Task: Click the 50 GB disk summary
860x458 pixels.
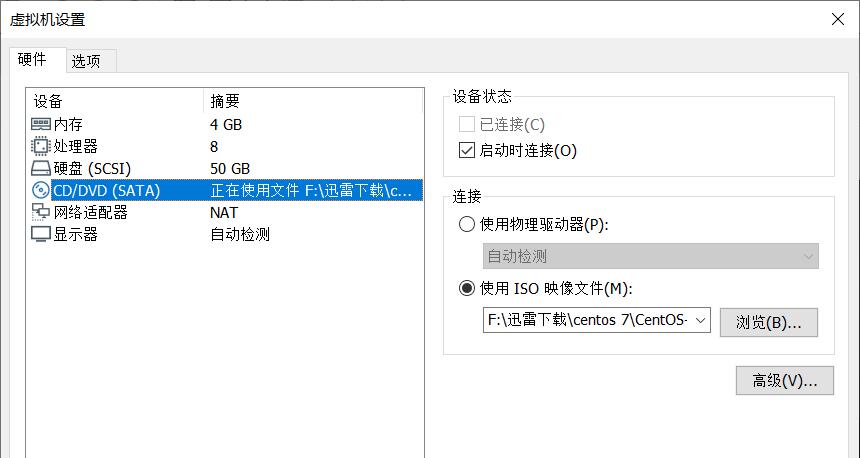Action: click(230, 168)
